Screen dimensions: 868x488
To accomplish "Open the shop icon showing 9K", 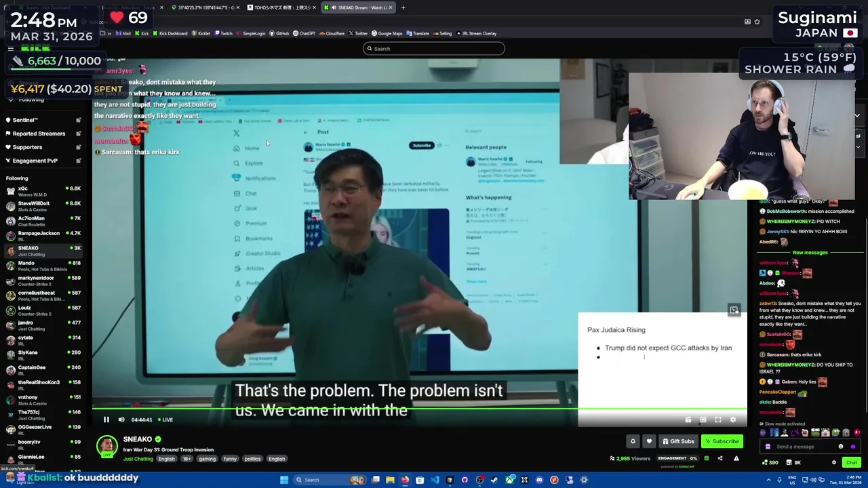I will [793, 462].
